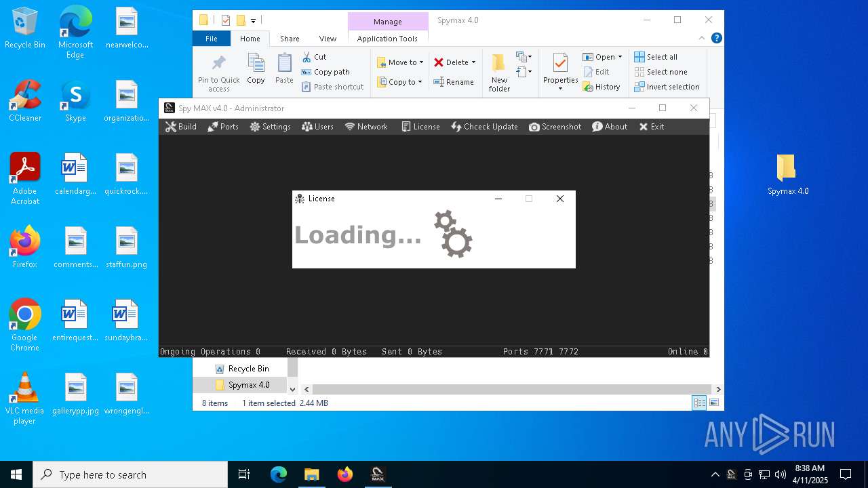
Task: Select the gallerypp.jpg desktop file
Action: (75, 394)
